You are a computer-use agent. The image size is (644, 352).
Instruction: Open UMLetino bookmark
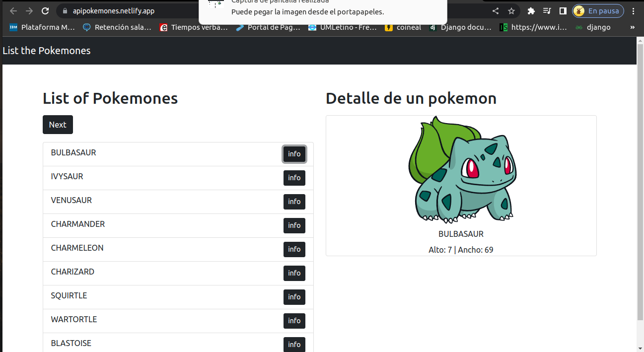click(343, 27)
